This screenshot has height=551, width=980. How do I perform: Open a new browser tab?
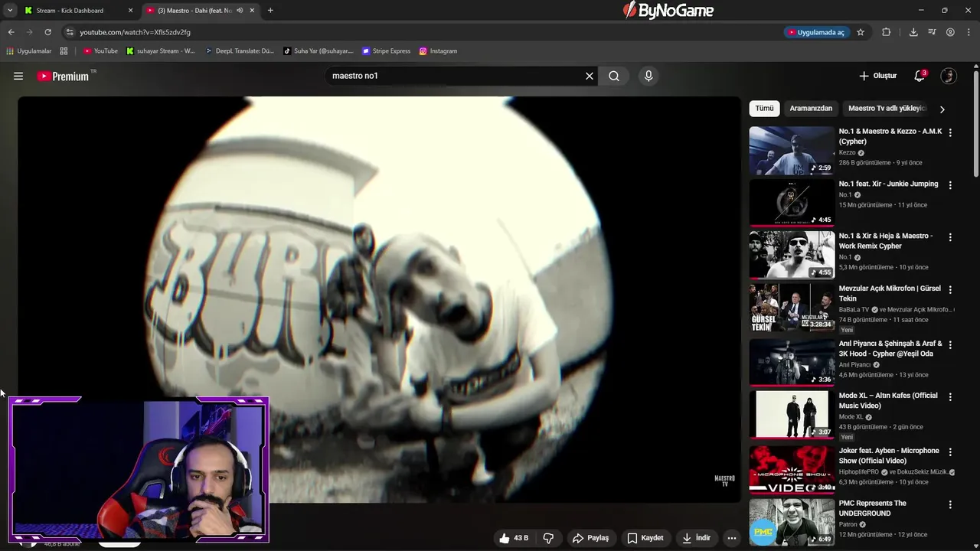[270, 11]
